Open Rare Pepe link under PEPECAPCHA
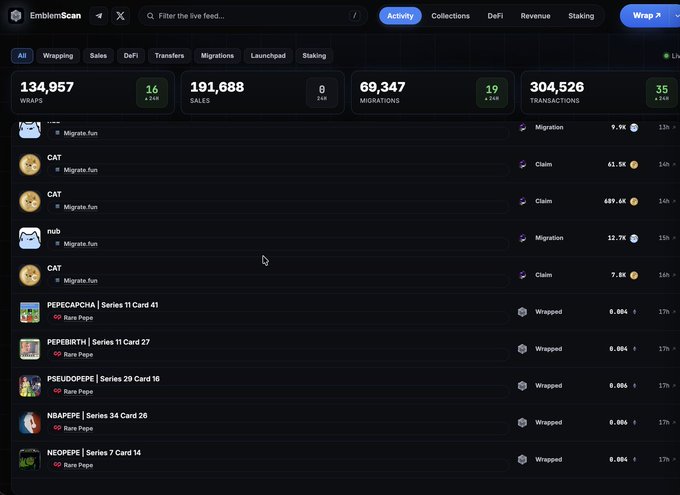 click(x=78, y=318)
